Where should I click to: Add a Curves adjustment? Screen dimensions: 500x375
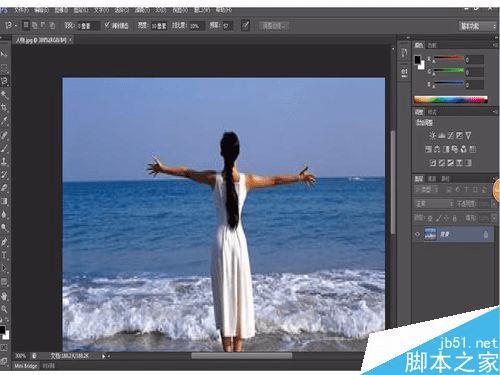coord(451,135)
